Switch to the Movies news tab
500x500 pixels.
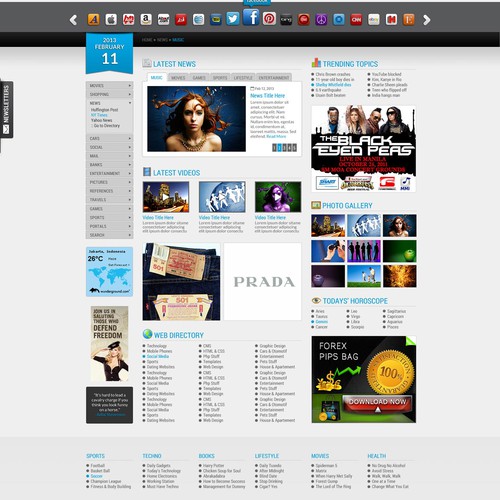[x=178, y=78]
